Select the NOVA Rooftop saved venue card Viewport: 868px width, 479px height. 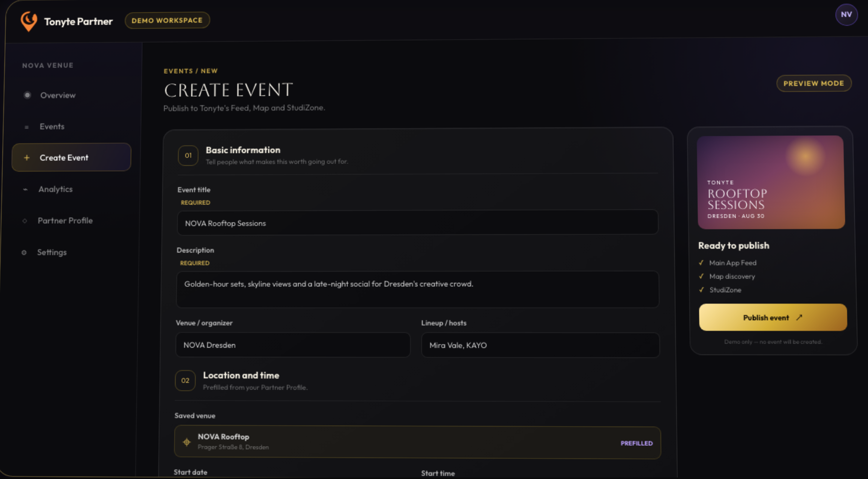417,442
